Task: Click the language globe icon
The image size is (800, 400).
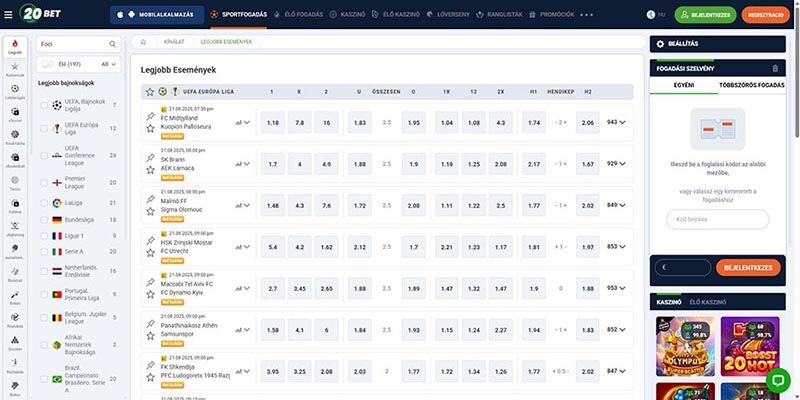Action: [651, 15]
